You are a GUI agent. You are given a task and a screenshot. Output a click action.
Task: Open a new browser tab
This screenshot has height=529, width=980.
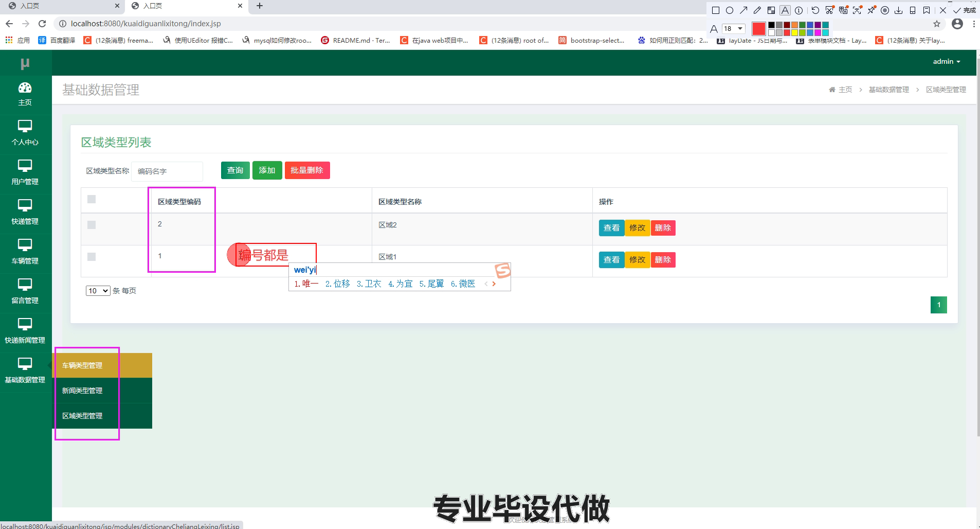coord(260,6)
